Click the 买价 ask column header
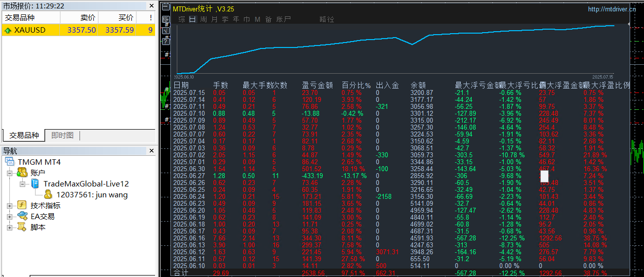This screenshot has width=644, height=277. 117,18
